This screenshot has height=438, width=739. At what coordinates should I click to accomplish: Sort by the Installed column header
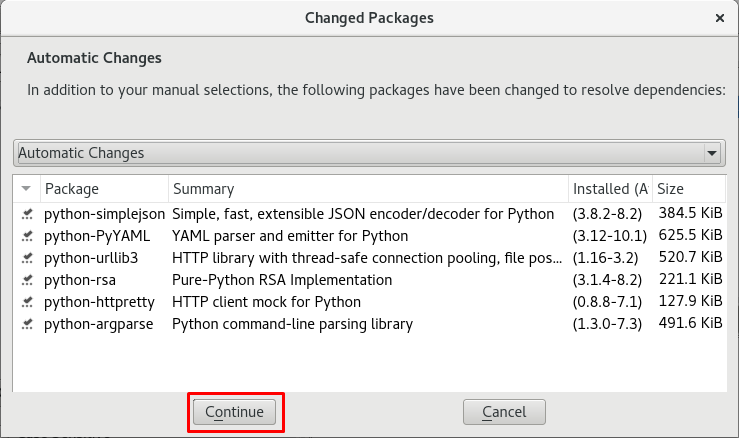click(610, 189)
